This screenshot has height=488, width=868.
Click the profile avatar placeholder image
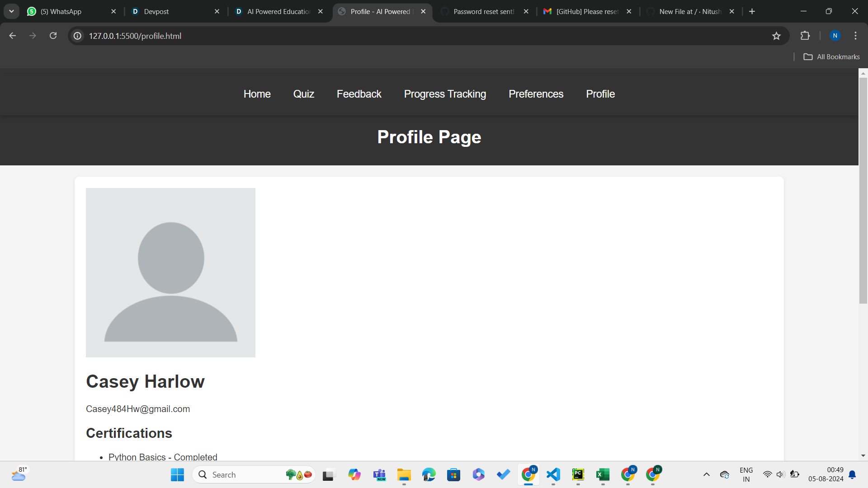(170, 272)
